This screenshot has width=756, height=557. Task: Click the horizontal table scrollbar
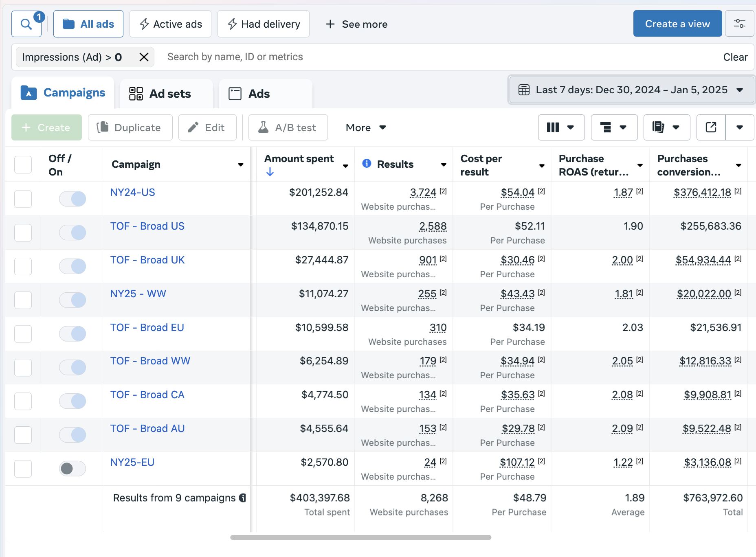coord(360,537)
